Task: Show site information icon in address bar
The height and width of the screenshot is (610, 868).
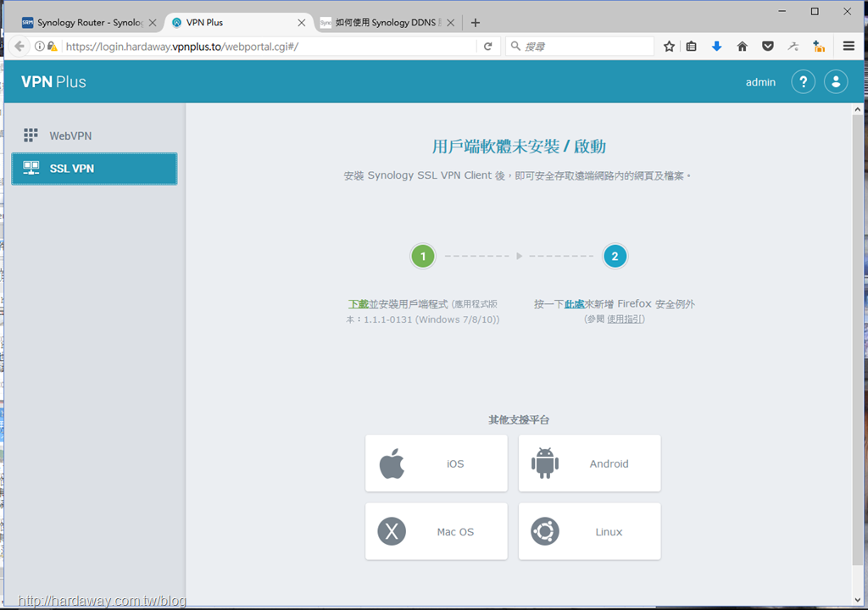Action: 40,47
